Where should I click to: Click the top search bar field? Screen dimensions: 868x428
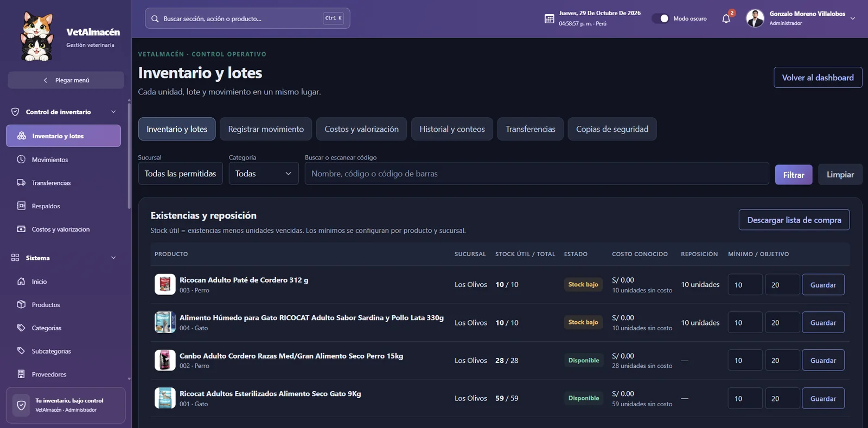(247, 18)
